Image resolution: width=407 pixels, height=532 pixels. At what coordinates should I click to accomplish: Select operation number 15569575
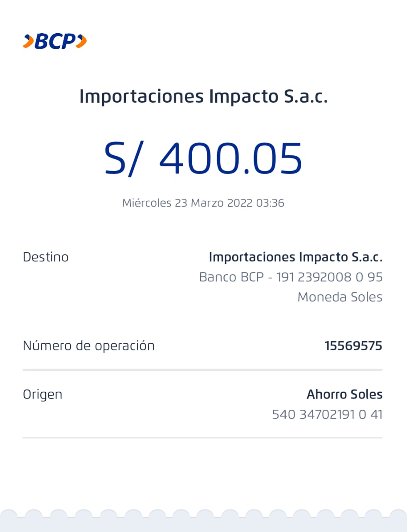(x=353, y=346)
